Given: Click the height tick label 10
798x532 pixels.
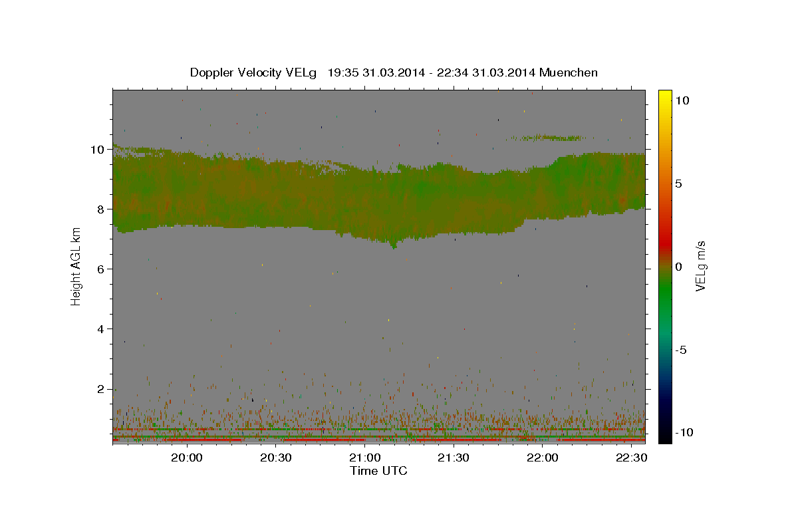Looking at the screenshot, I should point(98,150).
